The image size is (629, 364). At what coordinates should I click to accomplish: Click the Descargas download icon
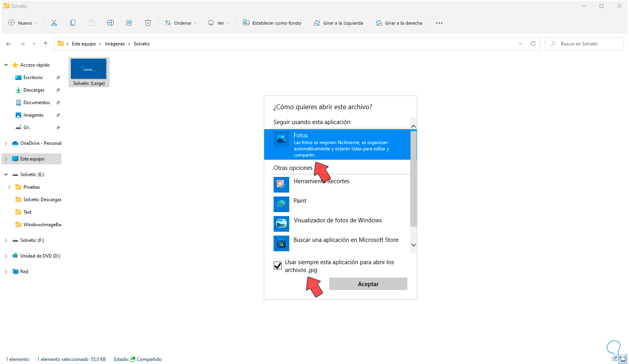pos(18,90)
